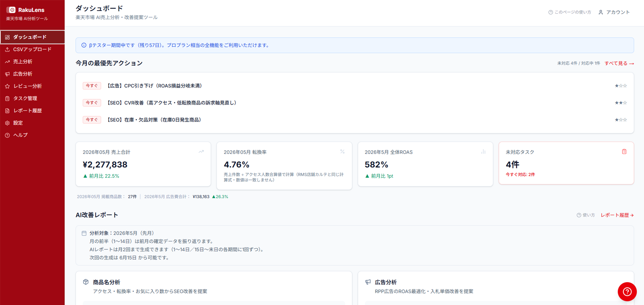Click the help circle icon beside このページの使い方

coord(550,12)
